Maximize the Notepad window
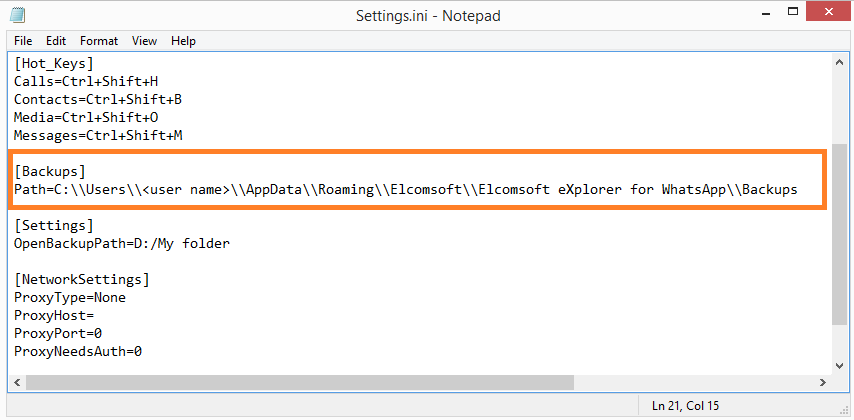Image resolution: width=854 pixels, height=420 pixels. tap(793, 11)
